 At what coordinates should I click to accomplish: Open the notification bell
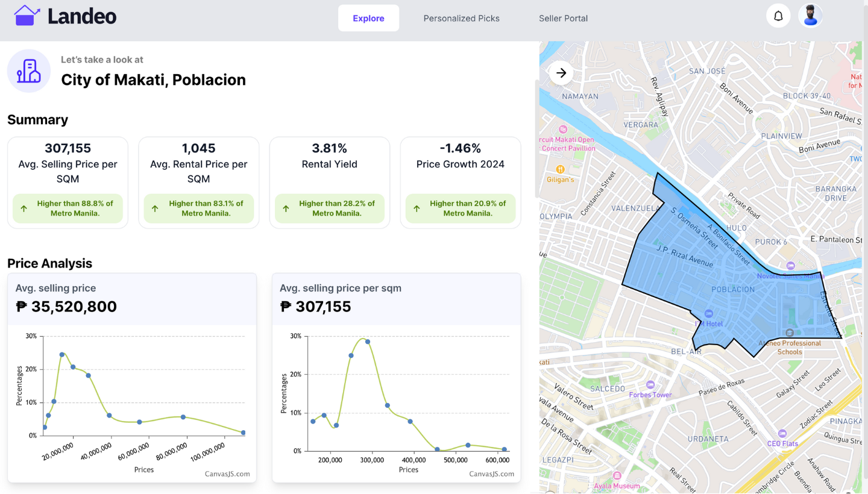pyautogui.click(x=778, y=15)
